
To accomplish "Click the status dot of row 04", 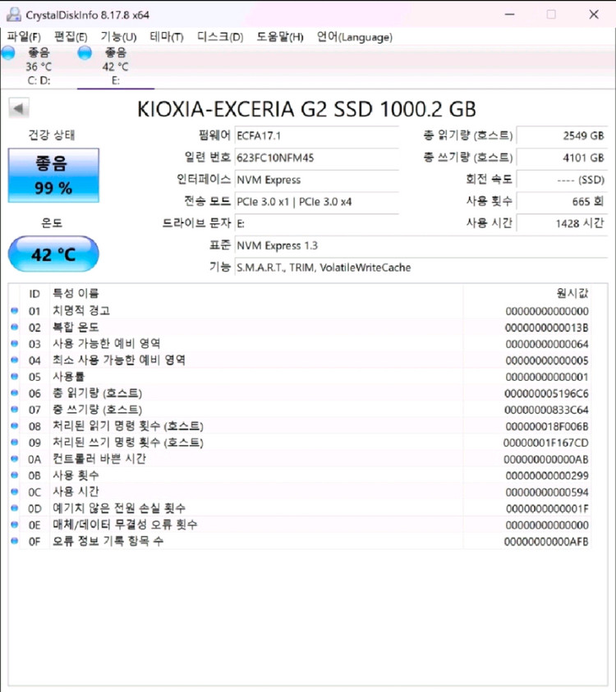I will [15, 360].
